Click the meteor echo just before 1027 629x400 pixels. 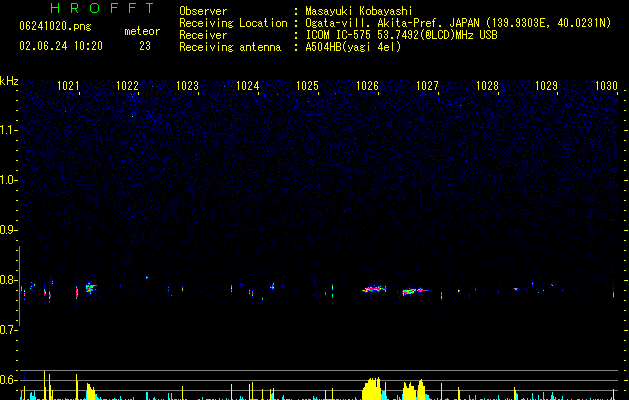[x=415, y=291]
